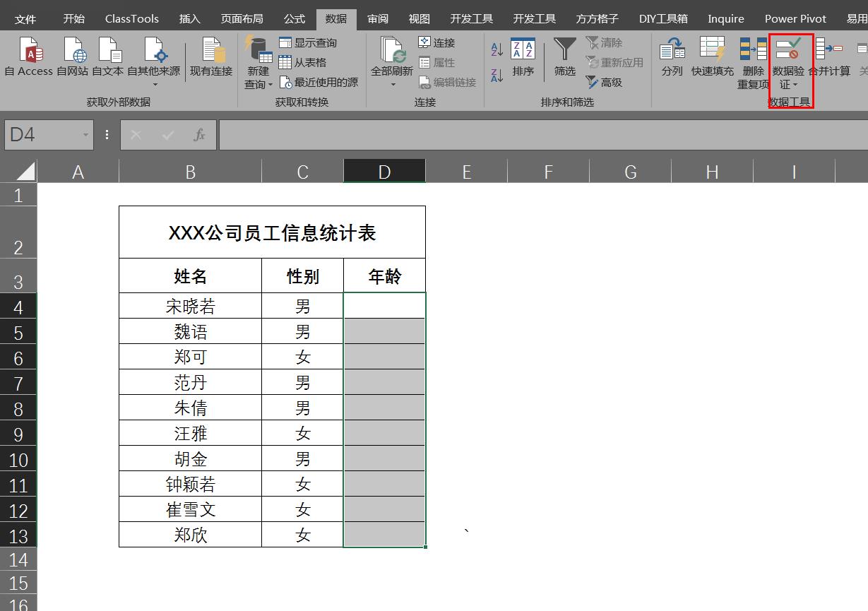Toggle the 筛选 filter funnel
This screenshot has height=611, width=868.
click(565, 57)
